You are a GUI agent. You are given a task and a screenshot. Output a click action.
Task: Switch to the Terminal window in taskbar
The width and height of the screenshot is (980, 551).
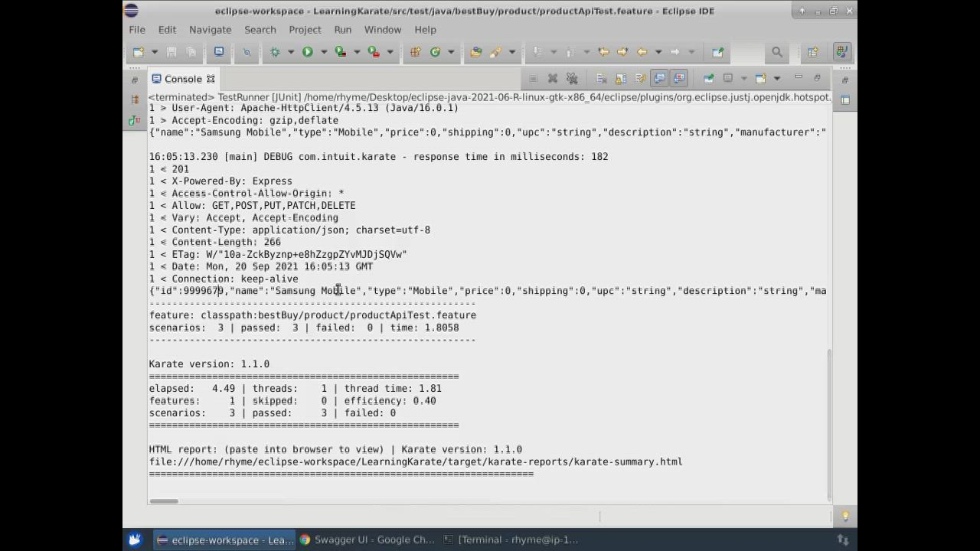point(511,540)
